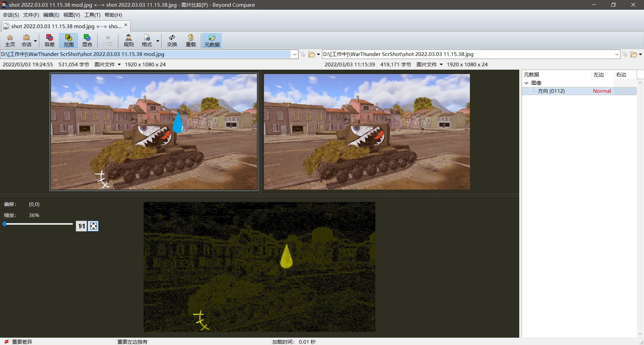Click the 1:1 actual size zoom button
The height and width of the screenshot is (345, 644).
point(82,226)
